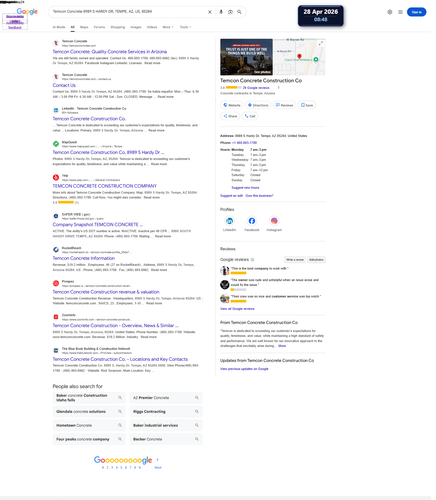
Task: Open 'Temcon Concrete Information' link
Action: pos(84,258)
